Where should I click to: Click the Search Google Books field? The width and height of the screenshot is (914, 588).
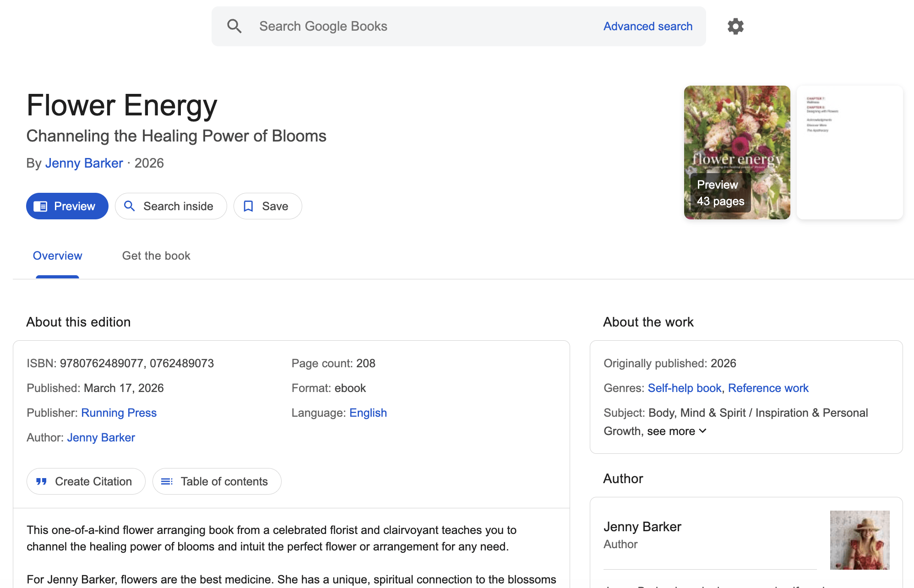[458, 26]
